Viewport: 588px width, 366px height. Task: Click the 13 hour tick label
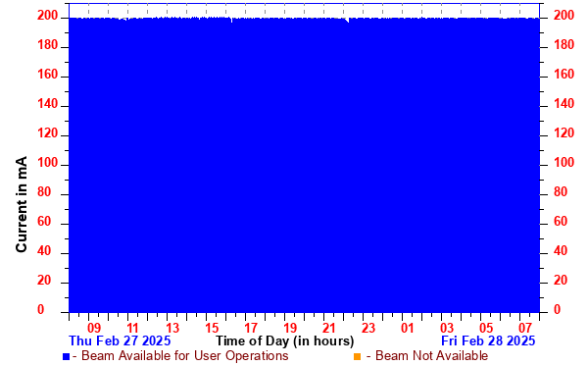[172, 328]
